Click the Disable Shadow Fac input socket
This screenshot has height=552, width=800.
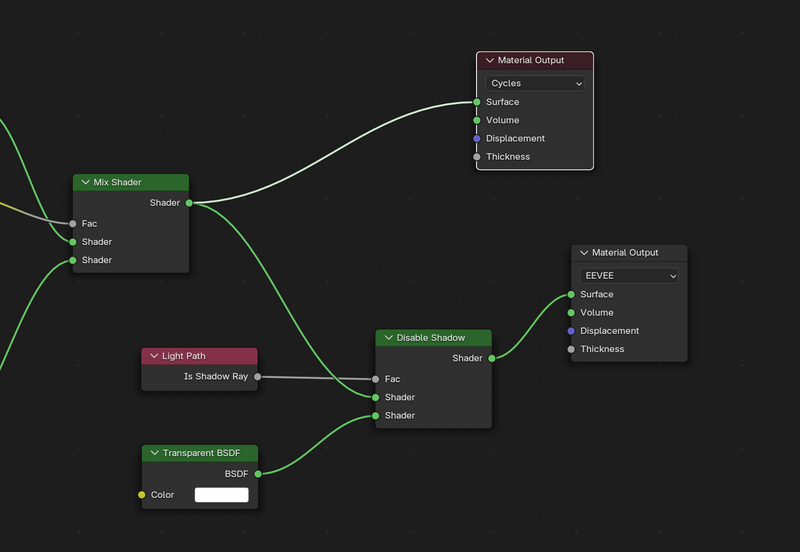(x=376, y=379)
